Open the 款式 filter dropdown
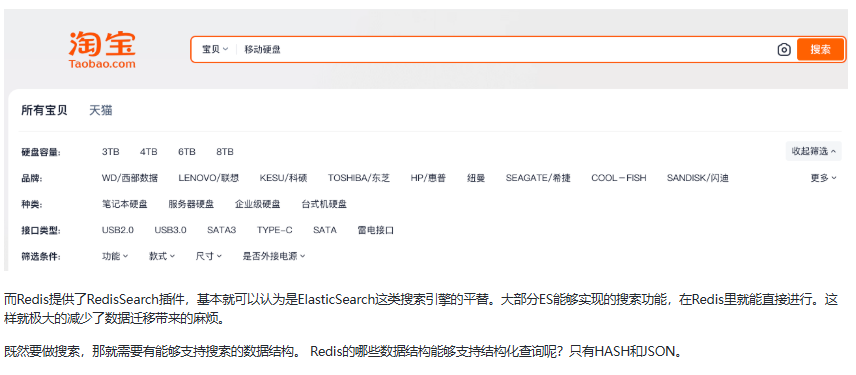856x375 pixels. [162, 256]
